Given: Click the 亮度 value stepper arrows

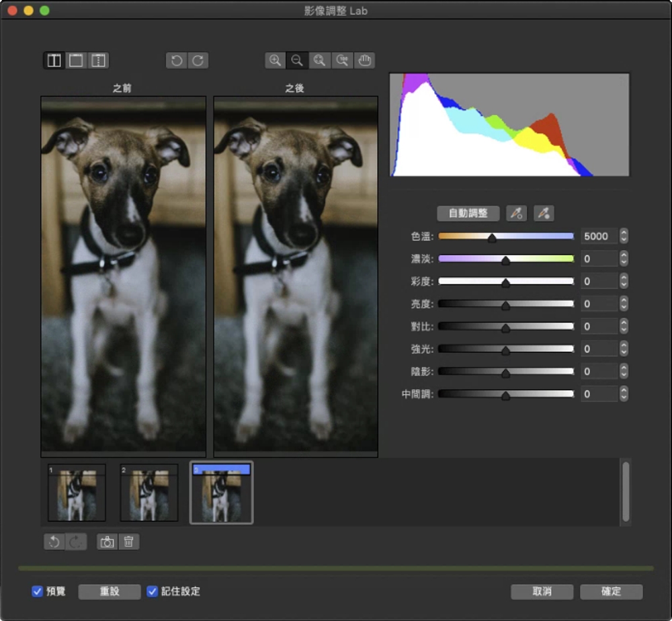Looking at the screenshot, I should (x=624, y=304).
